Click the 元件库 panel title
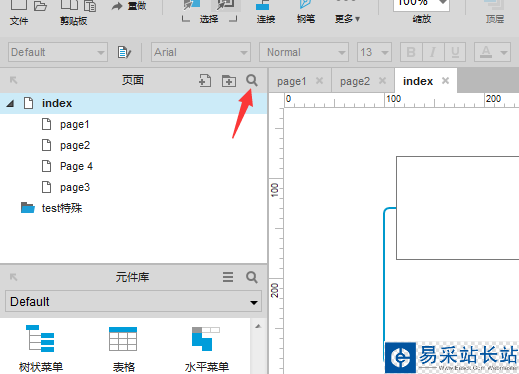Screen dimensions: 519x374 (132, 277)
